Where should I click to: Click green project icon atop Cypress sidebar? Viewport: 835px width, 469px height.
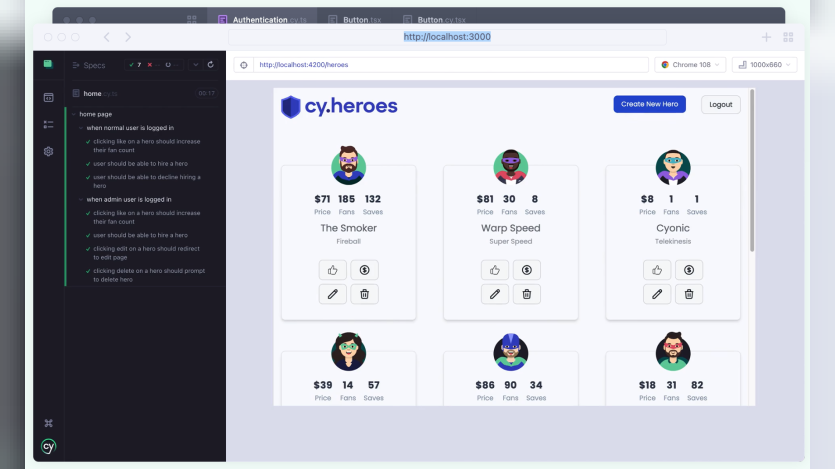coord(48,64)
